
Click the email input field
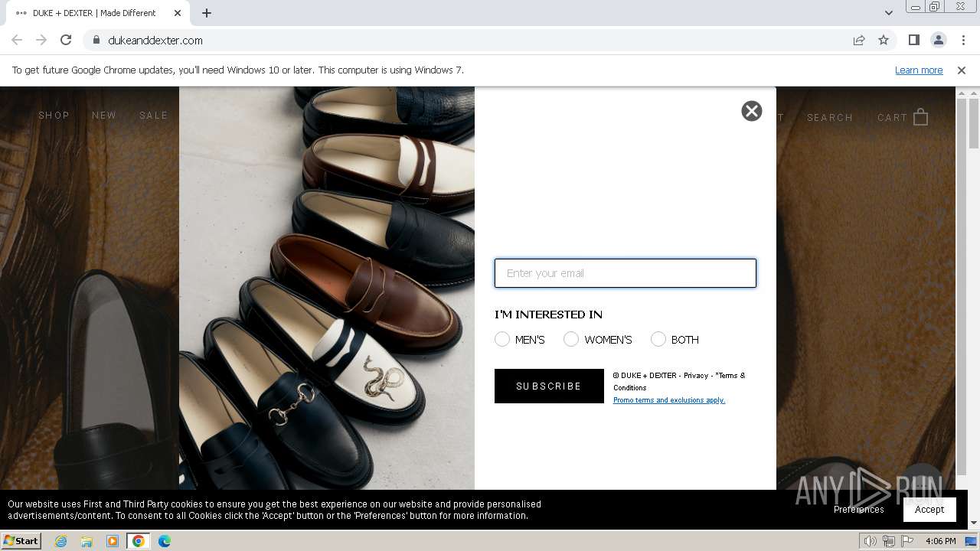pos(626,273)
